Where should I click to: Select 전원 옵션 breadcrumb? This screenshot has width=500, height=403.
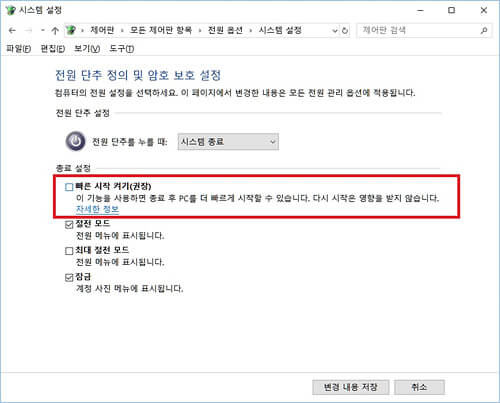coord(225,30)
